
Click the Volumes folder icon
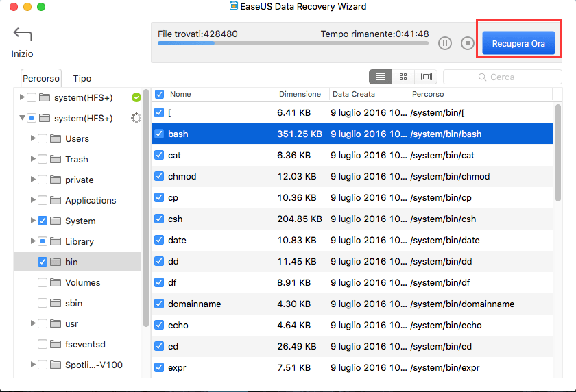tap(56, 282)
